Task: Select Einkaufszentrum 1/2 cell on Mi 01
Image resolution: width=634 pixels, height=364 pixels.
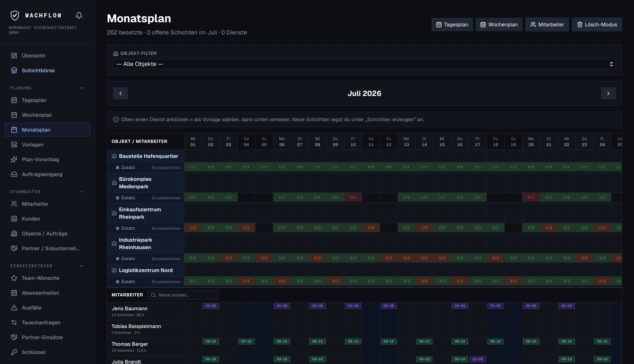Action: coord(193,228)
